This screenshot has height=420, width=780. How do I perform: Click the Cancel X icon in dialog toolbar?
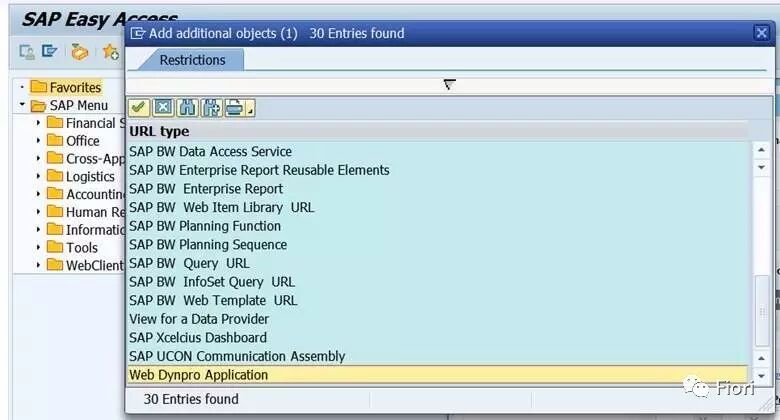point(163,107)
